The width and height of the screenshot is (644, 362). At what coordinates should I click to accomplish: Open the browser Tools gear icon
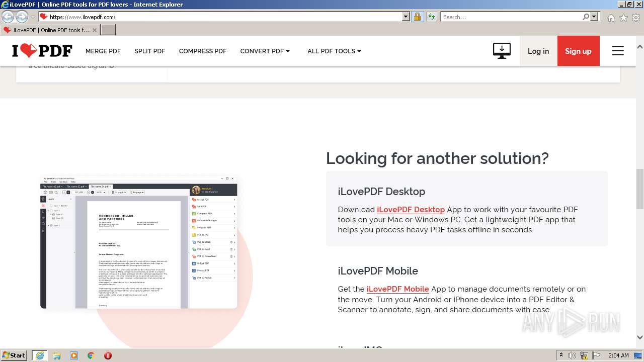pos(636,18)
